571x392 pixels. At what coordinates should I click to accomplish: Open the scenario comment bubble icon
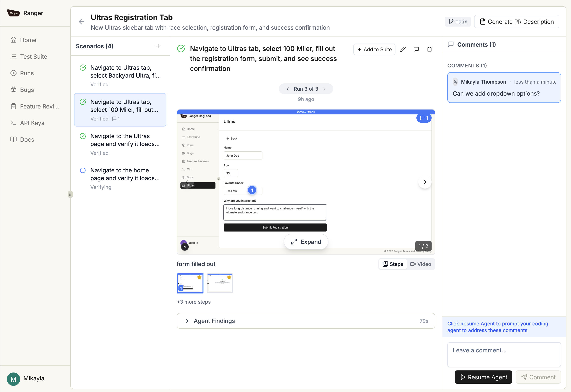click(x=416, y=49)
